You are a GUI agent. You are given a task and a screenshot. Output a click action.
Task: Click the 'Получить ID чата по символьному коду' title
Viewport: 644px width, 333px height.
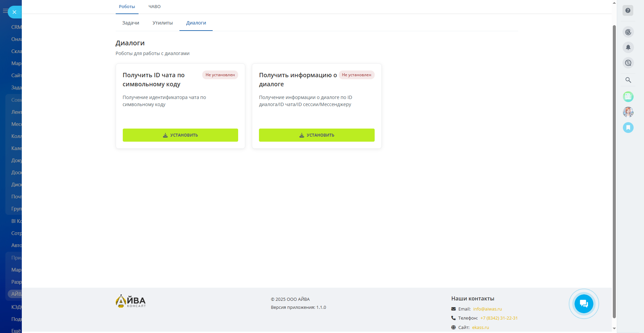(x=154, y=80)
